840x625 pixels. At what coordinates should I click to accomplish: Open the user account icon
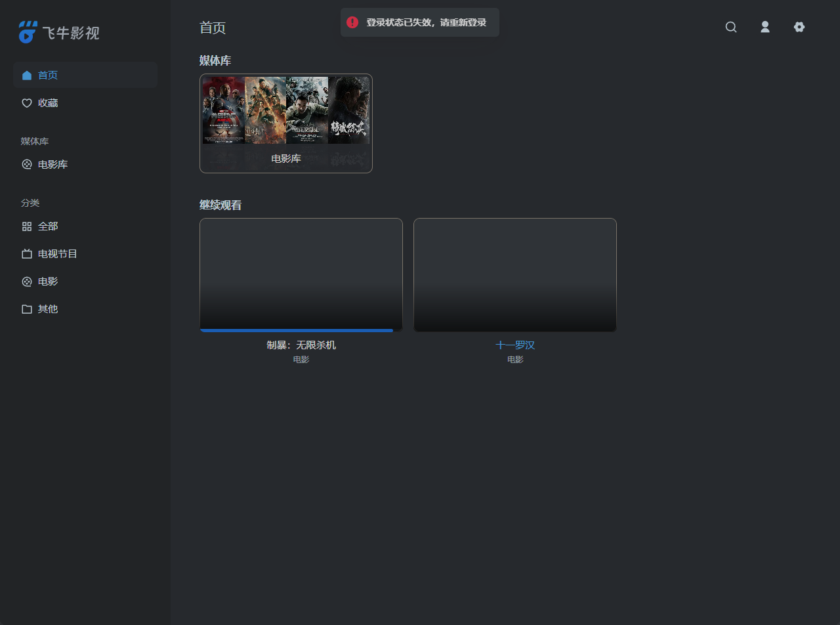pyautogui.click(x=765, y=27)
